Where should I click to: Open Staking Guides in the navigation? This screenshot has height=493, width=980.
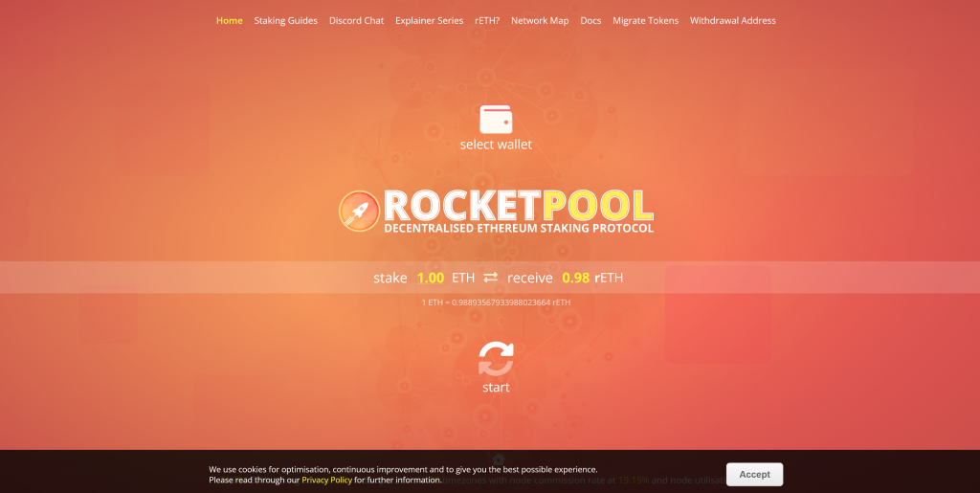[285, 21]
